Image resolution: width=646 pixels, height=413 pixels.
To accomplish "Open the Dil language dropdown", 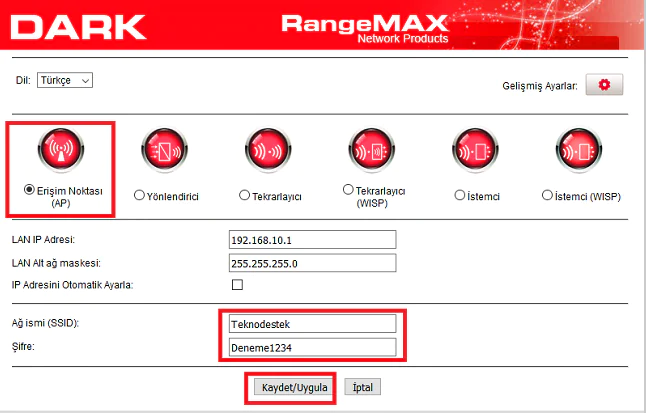I will coord(65,80).
